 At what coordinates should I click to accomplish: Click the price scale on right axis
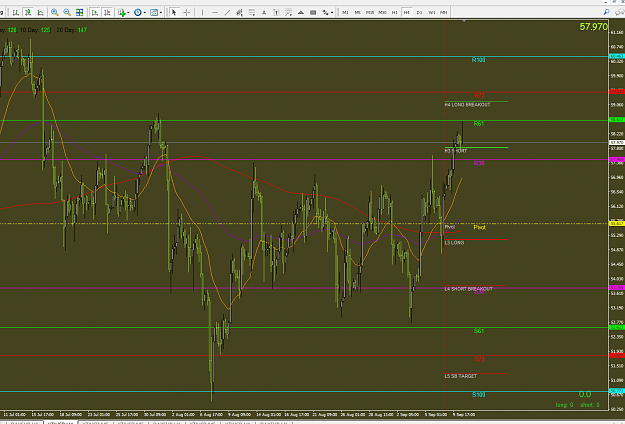[x=617, y=215]
